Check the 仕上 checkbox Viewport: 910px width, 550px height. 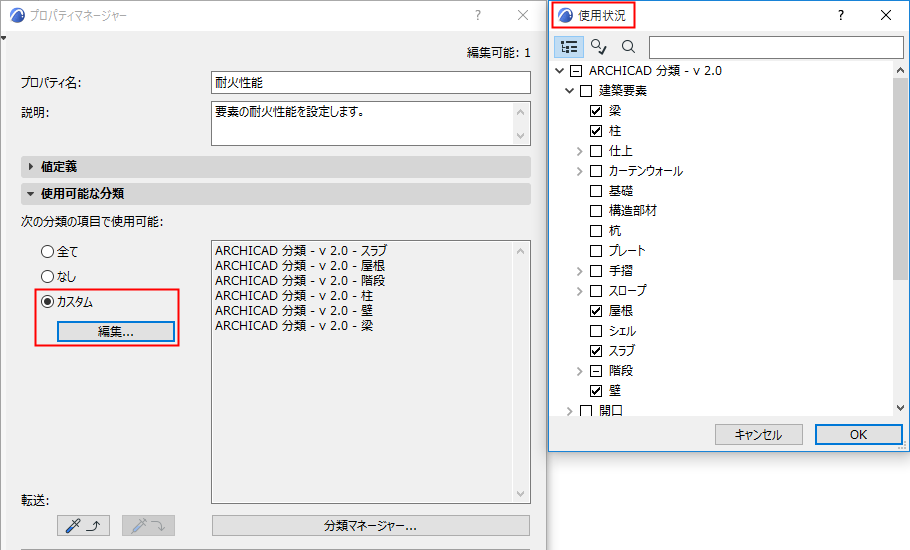click(596, 151)
